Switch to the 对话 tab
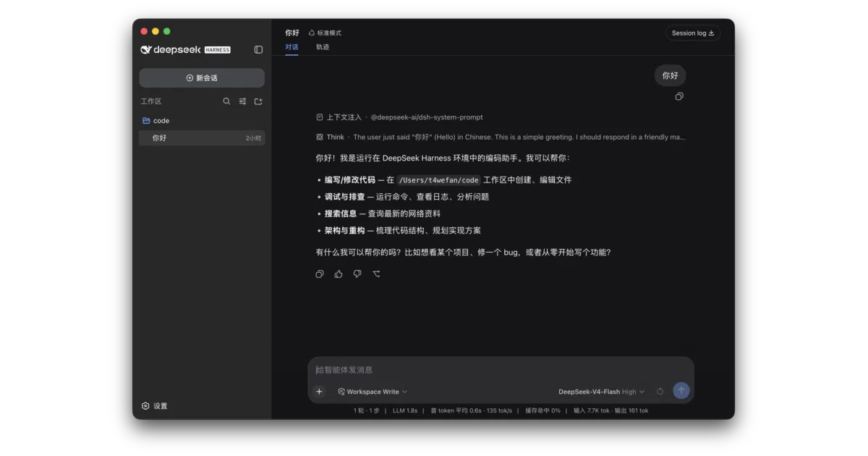 point(292,47)
